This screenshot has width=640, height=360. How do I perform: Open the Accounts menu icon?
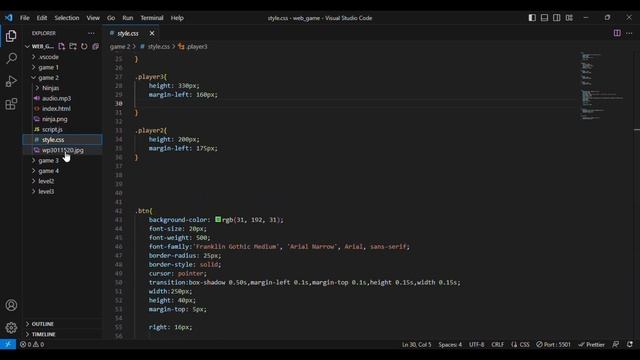click(11, 305)
